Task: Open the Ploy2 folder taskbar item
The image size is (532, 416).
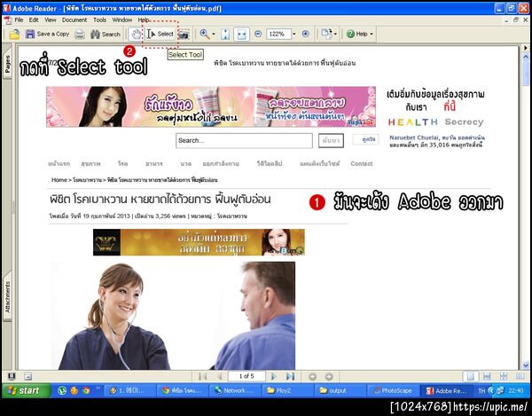Action: pos(287,391)
